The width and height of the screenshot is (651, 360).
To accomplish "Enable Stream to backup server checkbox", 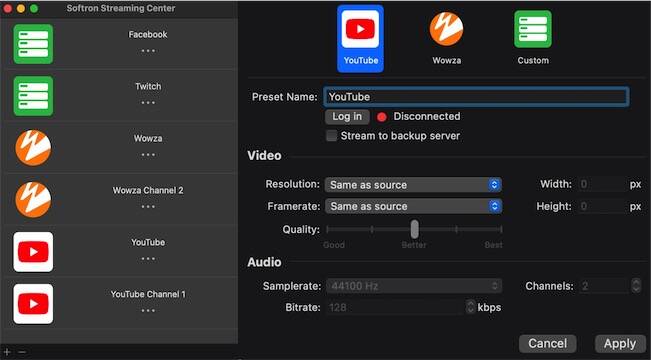I will (x=331, y=136).
